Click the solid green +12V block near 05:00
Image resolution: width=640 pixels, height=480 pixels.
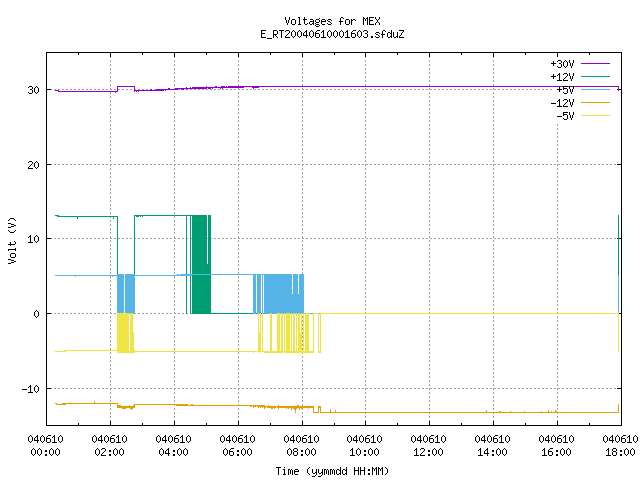coord(200,264)
